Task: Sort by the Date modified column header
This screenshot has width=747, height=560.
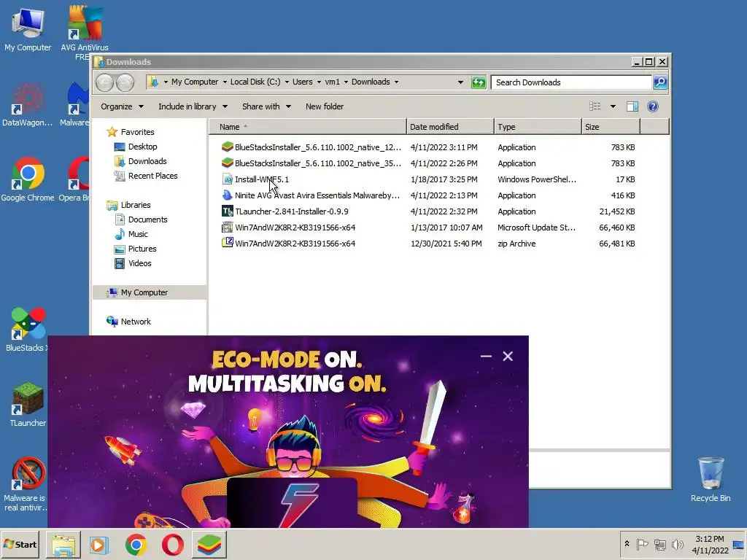Action: [450, 127]
